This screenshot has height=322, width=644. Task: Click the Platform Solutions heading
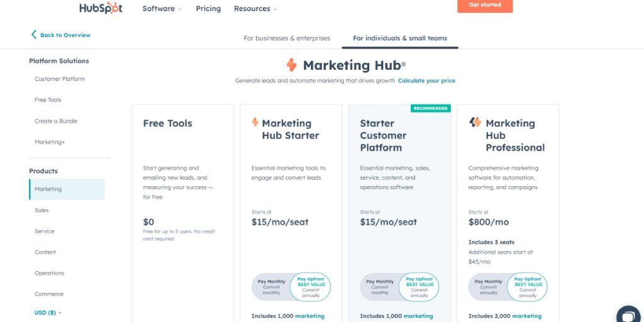coord(58,61)
